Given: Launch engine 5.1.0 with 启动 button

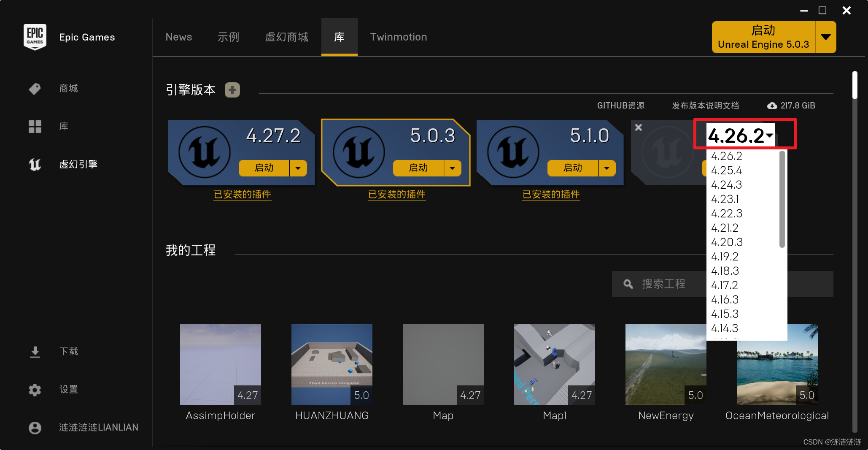Looking at the screenshot, I should (x=573, y=168).
